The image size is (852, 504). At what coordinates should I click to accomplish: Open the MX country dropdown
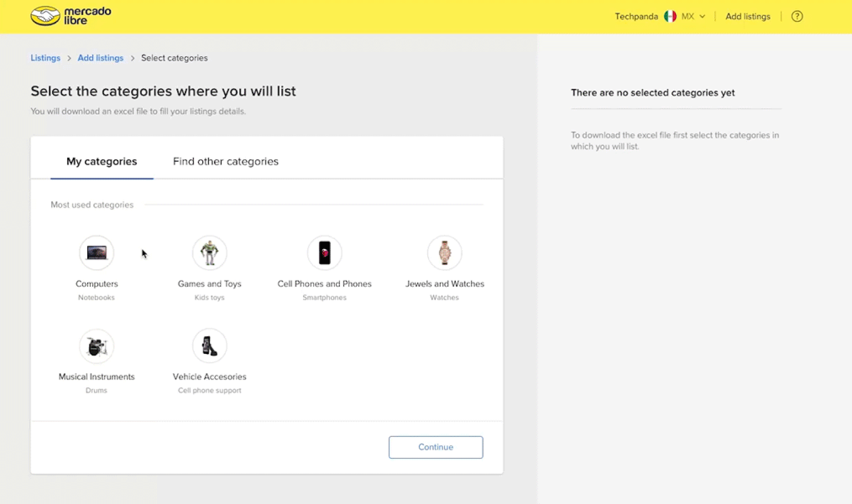point(690,16)
